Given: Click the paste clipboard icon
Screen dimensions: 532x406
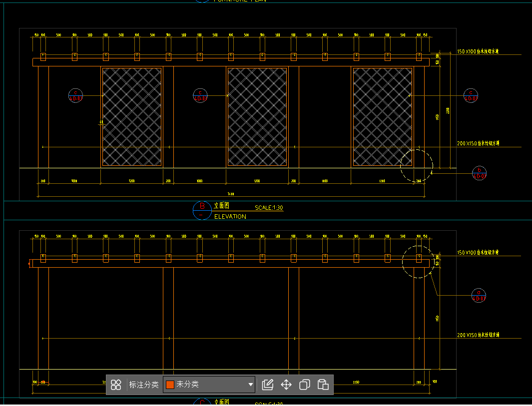Looking at the screenshot, I should [323, 385].
